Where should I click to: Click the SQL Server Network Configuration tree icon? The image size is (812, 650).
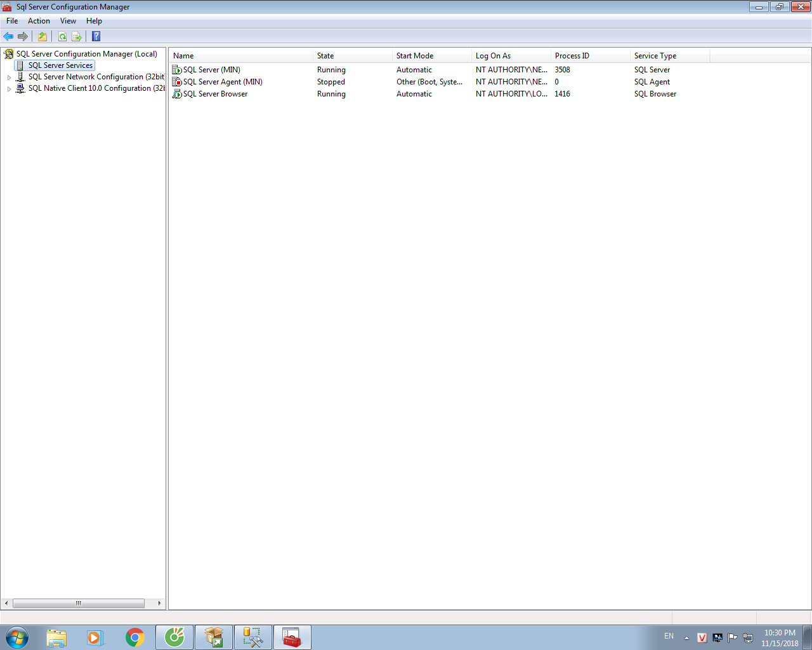20,77
